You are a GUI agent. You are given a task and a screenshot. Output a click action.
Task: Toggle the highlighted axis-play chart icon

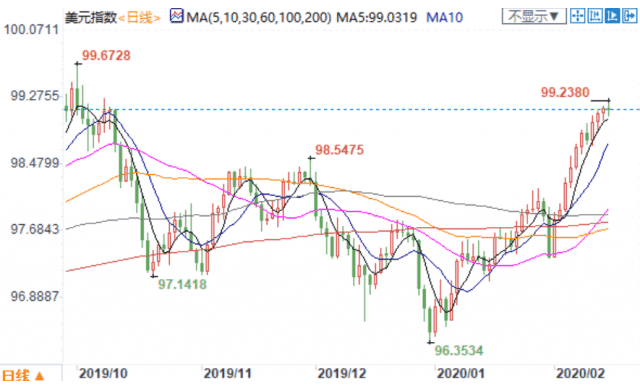(612, 16)
